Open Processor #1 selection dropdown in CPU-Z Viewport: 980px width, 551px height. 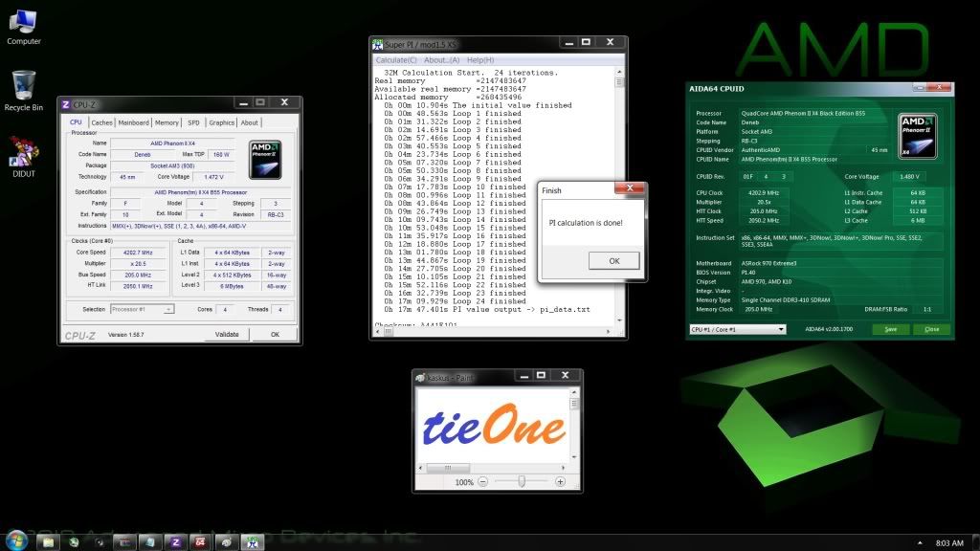click(x=142, y=309)
